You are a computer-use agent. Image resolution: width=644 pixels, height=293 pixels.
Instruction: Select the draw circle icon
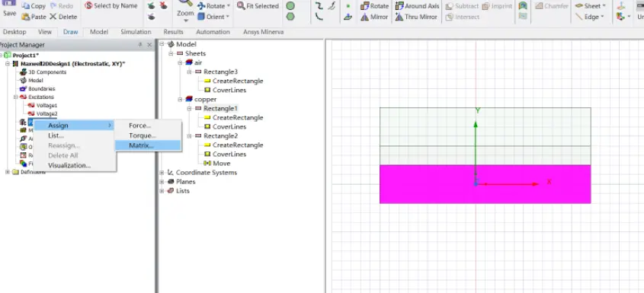(290, 6)
